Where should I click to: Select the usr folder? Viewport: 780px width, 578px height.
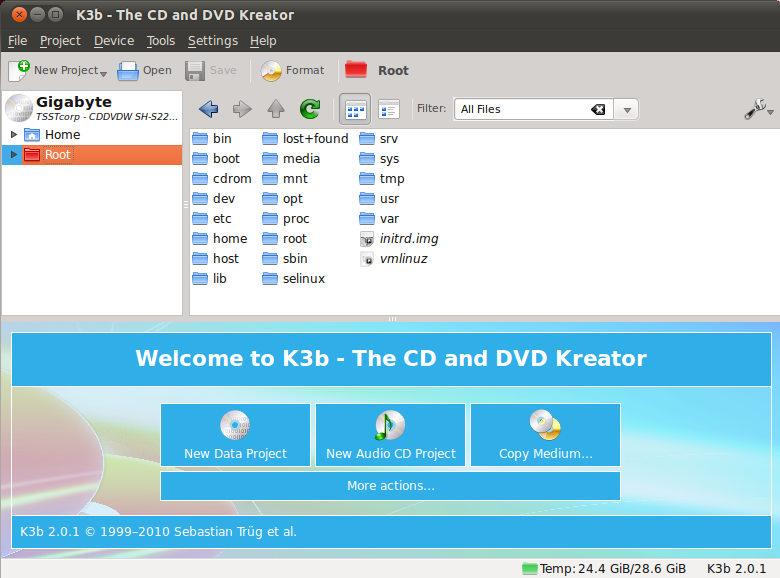pos(380,198)
